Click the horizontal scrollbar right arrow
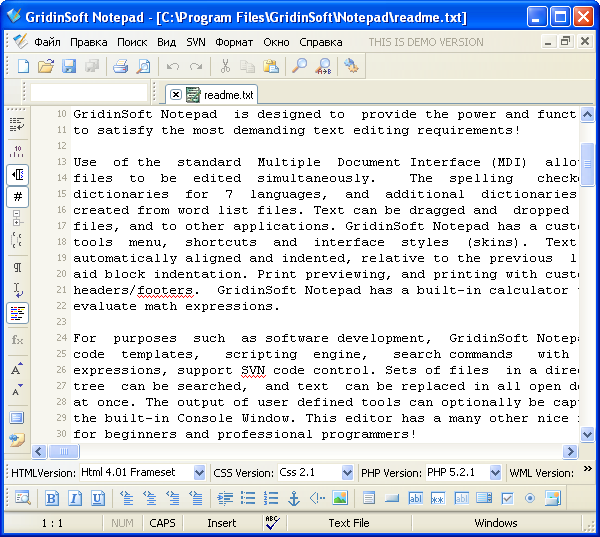The height and width of the screenshot is (537, 600). (x=570, y=451)
